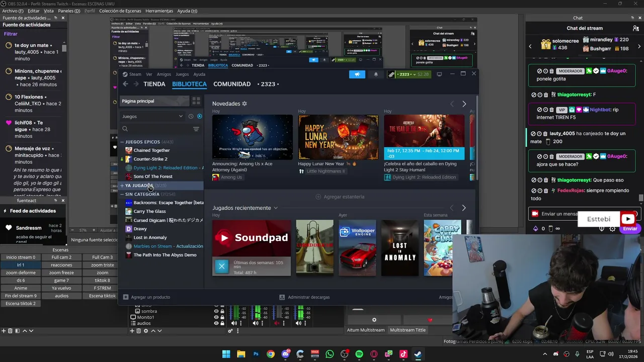Open Colección de Escenas menu
Image resolution: width=644 pixels, height=362 pixels.
(120, 11)
